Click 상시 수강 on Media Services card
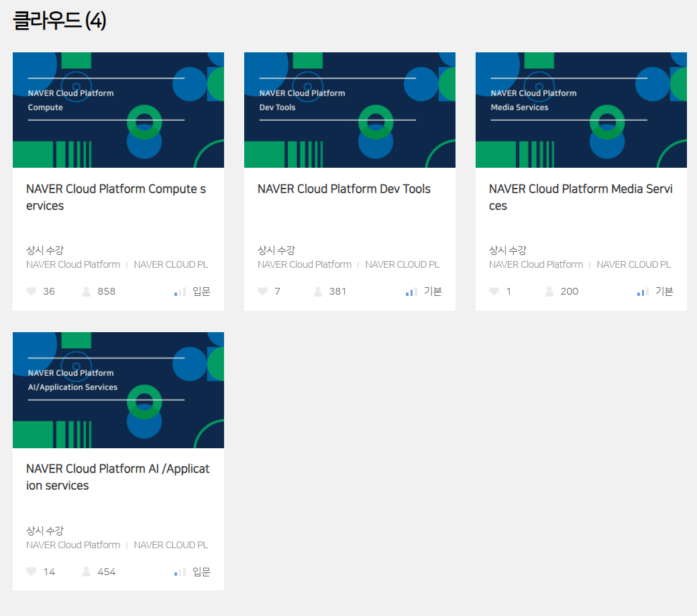The image size is (697, 616). tap(508, 250)
